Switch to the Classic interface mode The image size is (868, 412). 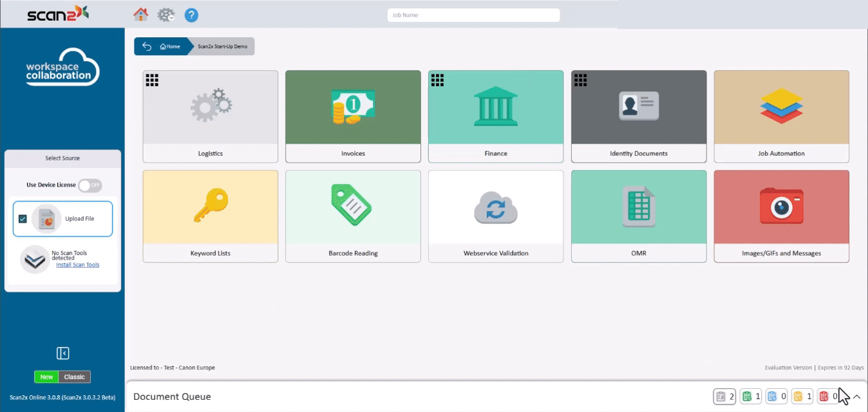click(74, 377)
